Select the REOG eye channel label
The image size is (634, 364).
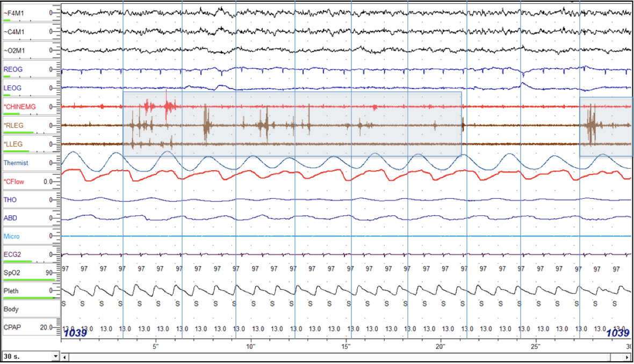pyautogui.click(x=13, y=69)
